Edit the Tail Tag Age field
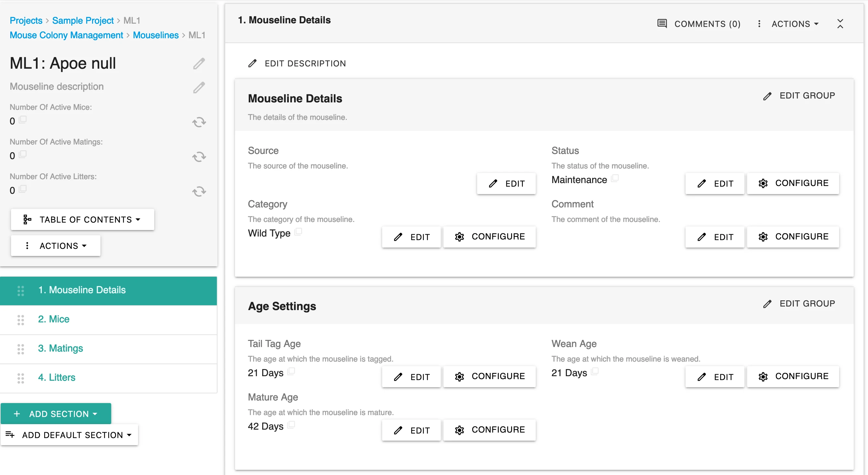 [411, 377]
